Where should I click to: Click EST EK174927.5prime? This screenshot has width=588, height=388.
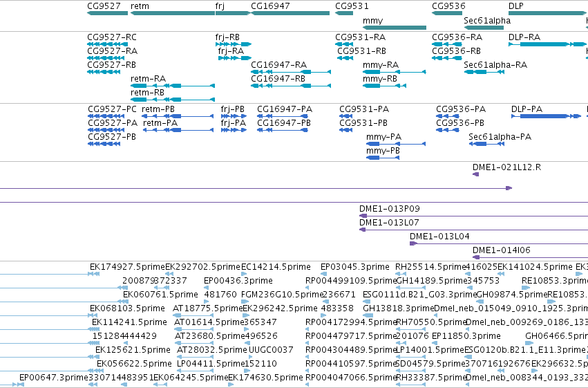pos(127,267)
